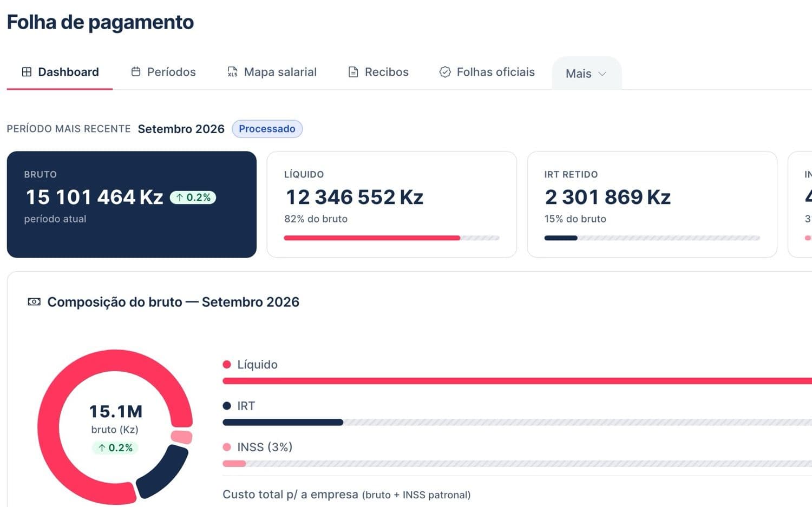Click the '15% do bruto' text
Viewport: 812px width, 507px height.
tap(575, 219)
